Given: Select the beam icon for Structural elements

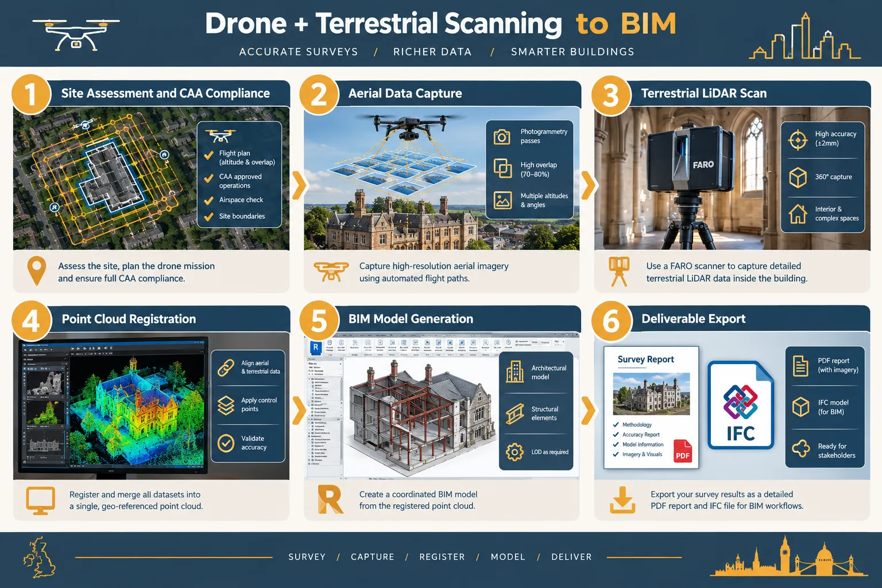Looking at the screenshot, I should (514, 413).
